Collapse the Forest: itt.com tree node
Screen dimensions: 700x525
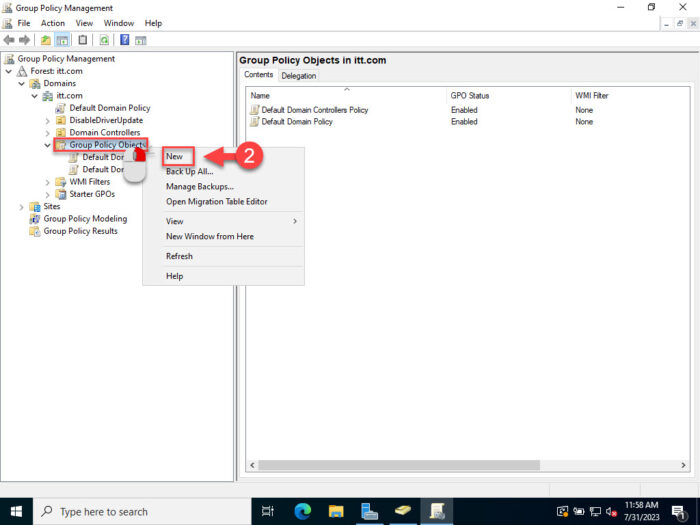[8, 71]
